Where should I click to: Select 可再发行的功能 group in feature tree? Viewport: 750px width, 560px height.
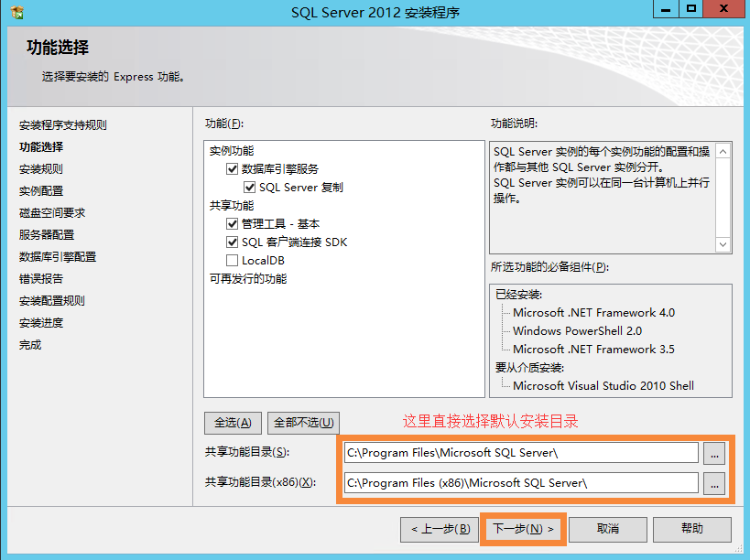click(248, 279)
